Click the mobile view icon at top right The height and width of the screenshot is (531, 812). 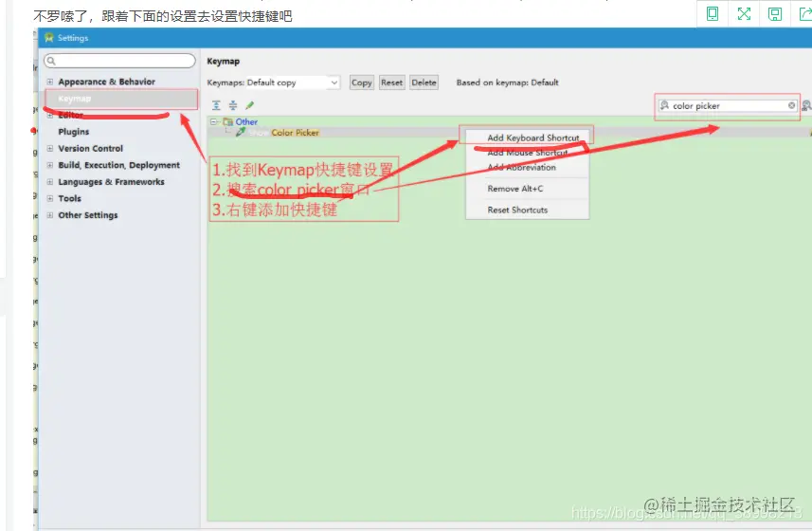(x=713, y=14)
